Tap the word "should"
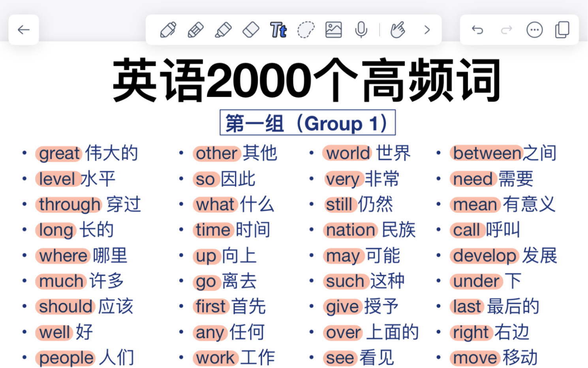This screenshot has height=368, width=588. [x=66, y=307]
